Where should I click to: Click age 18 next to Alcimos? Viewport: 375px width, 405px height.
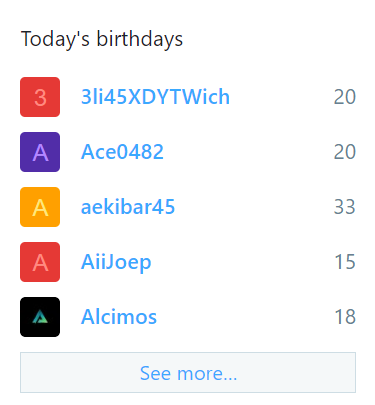coord(345,317)
